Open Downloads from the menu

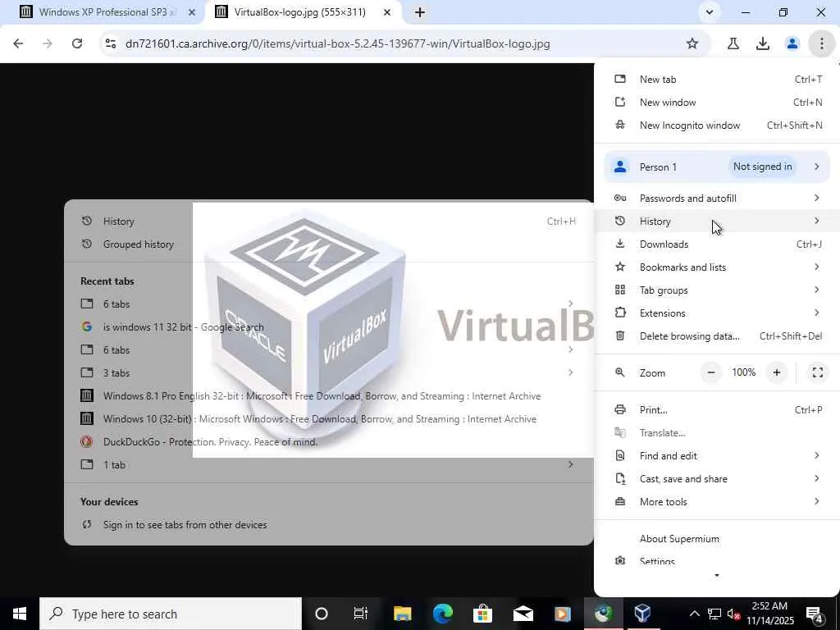pyautogui.click(x=717, y=244)
